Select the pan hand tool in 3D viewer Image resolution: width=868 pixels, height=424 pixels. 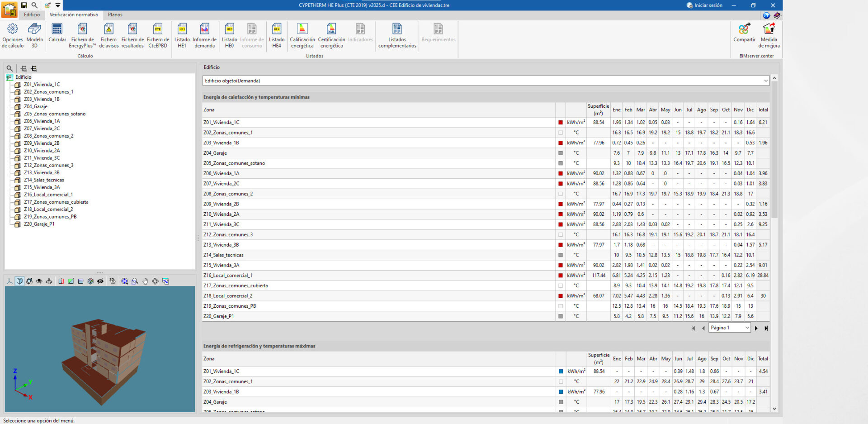coord(145,281)
